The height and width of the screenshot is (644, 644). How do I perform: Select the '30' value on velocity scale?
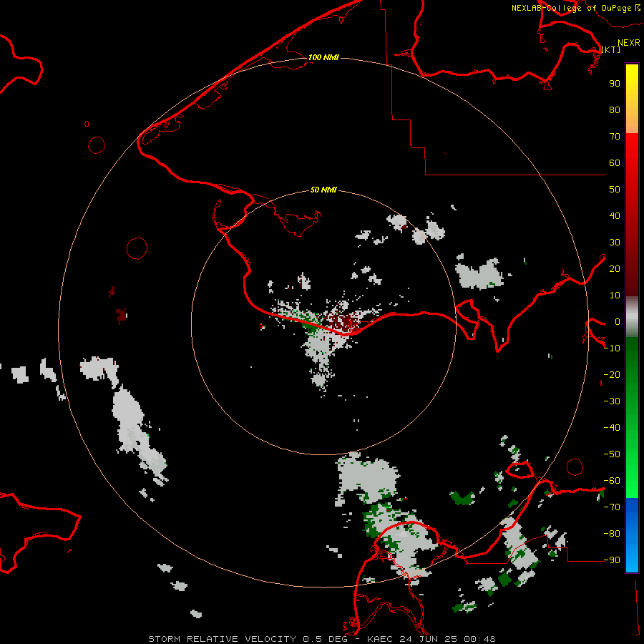click(x=615, y=243)
